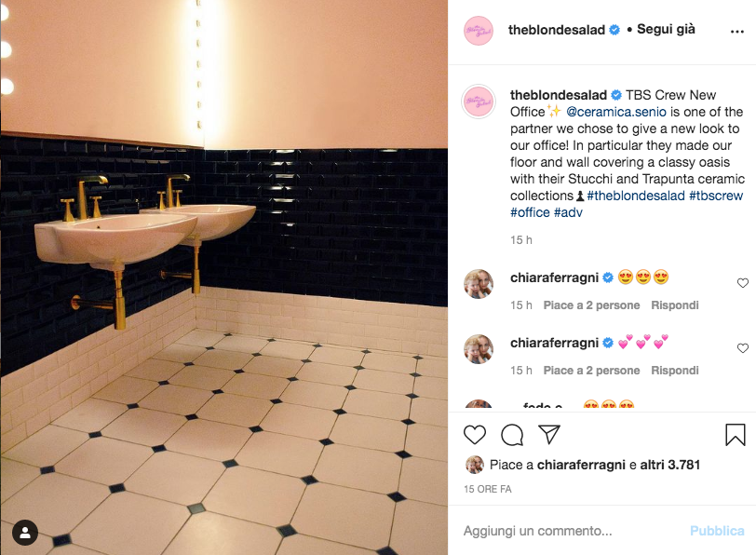Screen dimensions: 756x555
Task: Show tagged people icon on the photo
Action: click(x=25, y=533)
